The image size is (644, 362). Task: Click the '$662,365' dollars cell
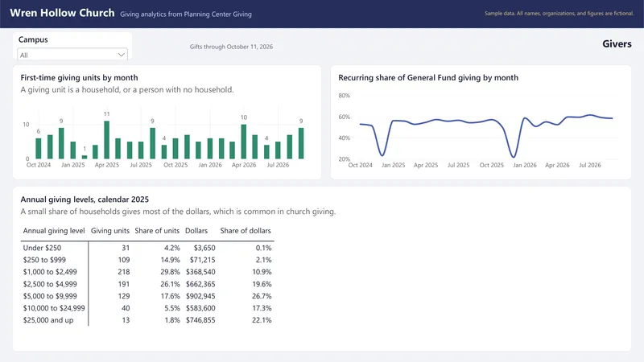click(x=200, y=284)
